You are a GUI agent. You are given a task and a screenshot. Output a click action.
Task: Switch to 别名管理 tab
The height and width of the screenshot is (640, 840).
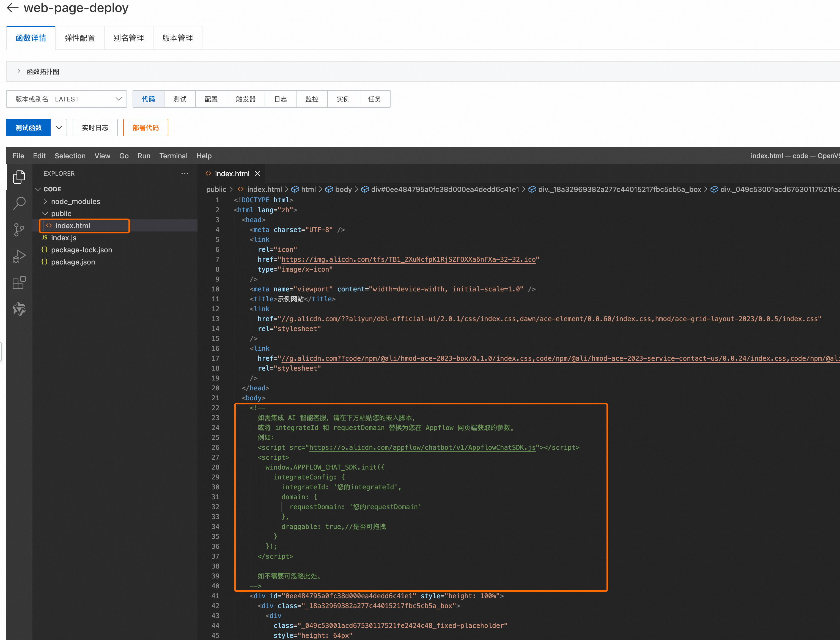pos(129,38)
